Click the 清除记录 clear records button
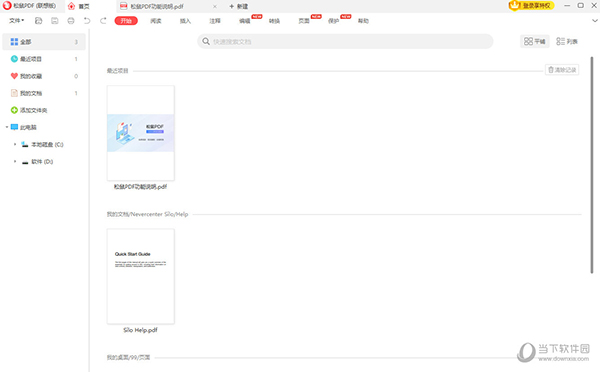Viewport: 600px width, 372px height. click(562, 70)
